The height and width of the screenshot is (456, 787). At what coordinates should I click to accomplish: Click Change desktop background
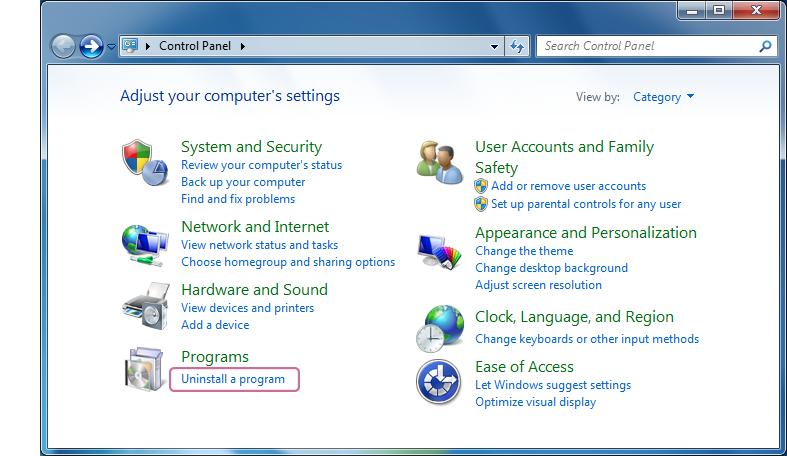pos(552,268)
